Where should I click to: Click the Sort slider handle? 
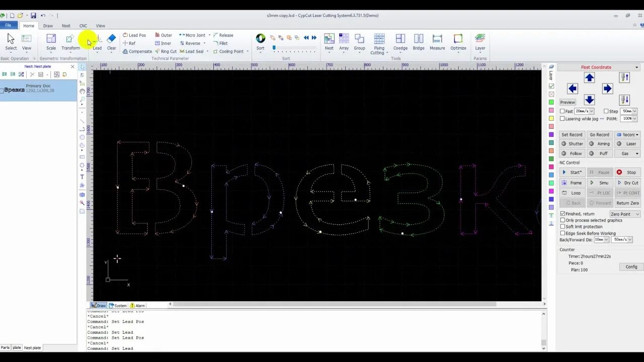click(274, 48)
